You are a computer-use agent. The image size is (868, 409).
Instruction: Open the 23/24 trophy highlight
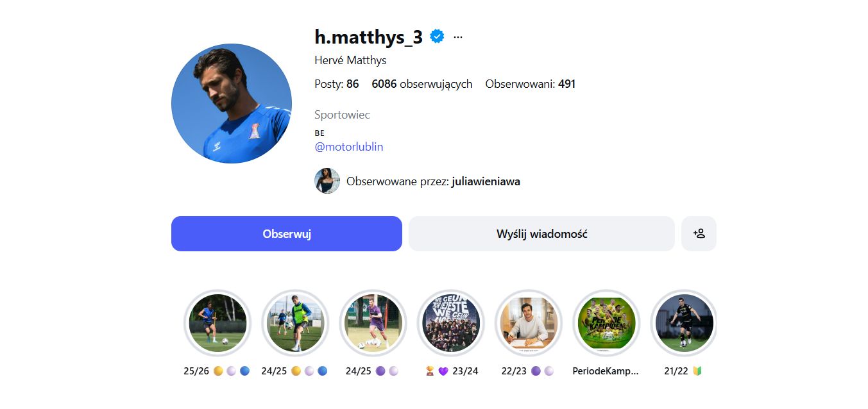[x=450, y=323]
